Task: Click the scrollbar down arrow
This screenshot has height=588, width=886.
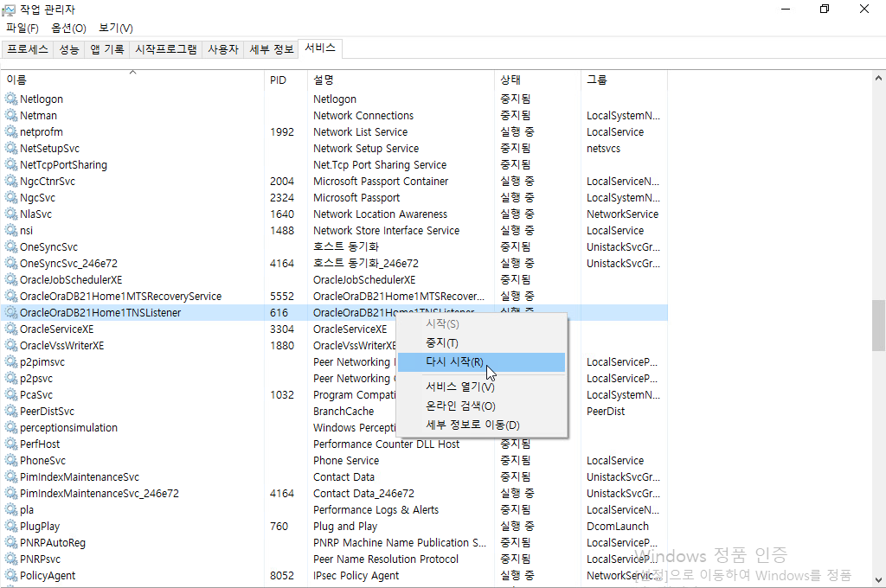Action: pos(878,579)
